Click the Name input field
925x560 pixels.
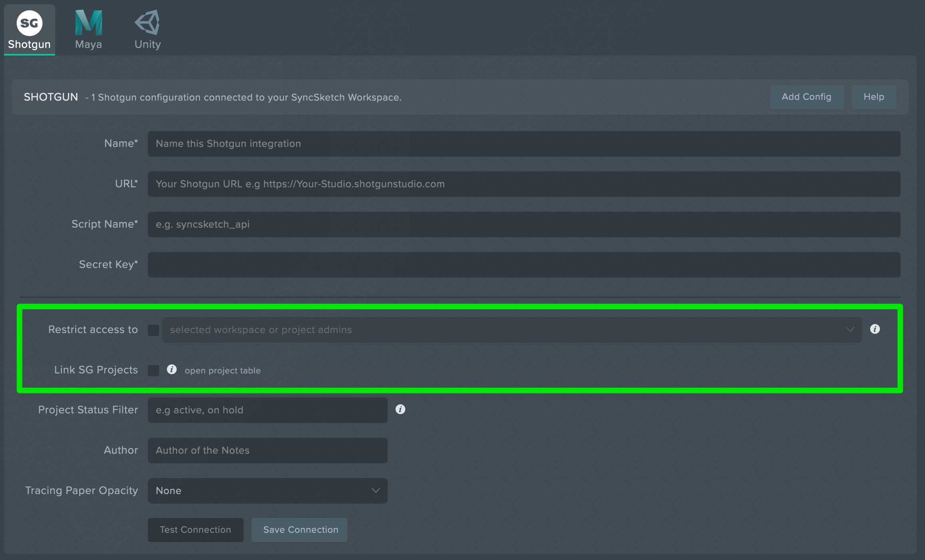click(x=524, y=144)
